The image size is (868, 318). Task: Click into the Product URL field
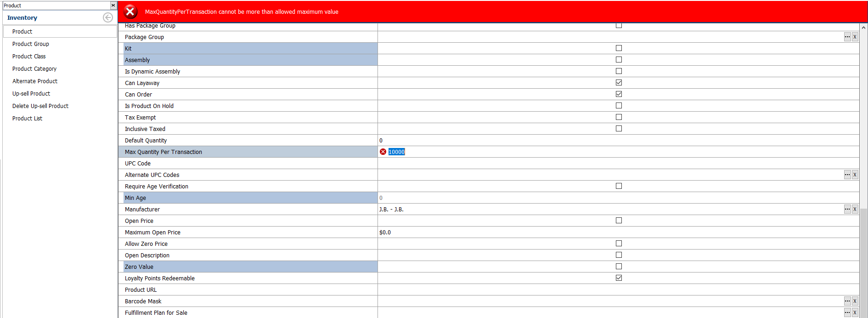tap(618, 290)
